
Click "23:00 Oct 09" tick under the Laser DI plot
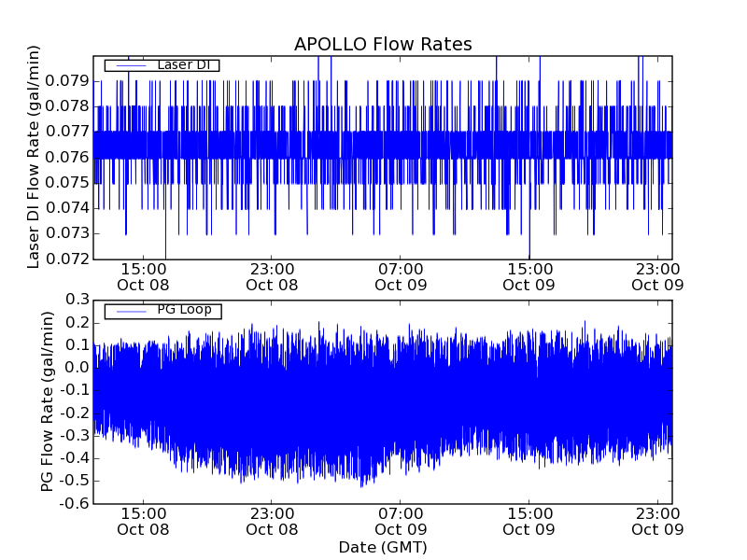click(657, 277)
